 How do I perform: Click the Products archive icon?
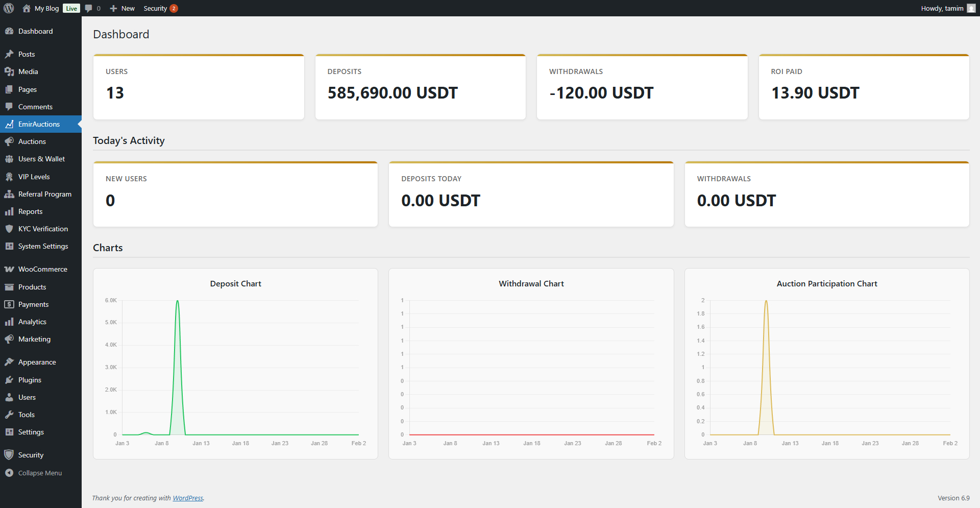click(x=9, y=287)
